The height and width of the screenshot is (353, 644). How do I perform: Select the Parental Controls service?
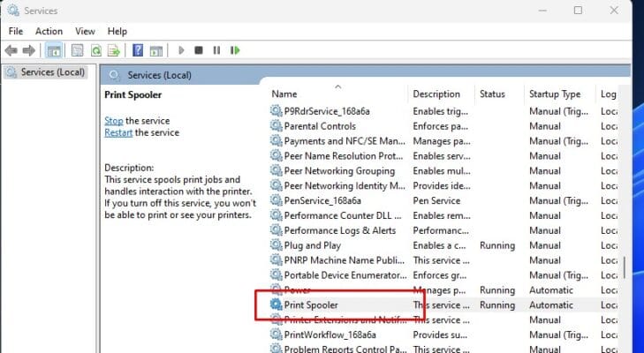[x=443, y=126]
